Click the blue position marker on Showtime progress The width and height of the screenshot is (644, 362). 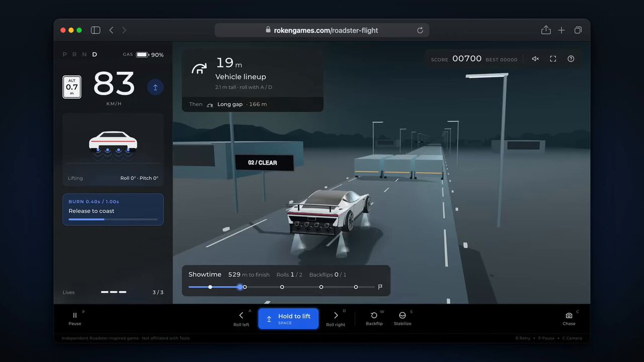240,287
